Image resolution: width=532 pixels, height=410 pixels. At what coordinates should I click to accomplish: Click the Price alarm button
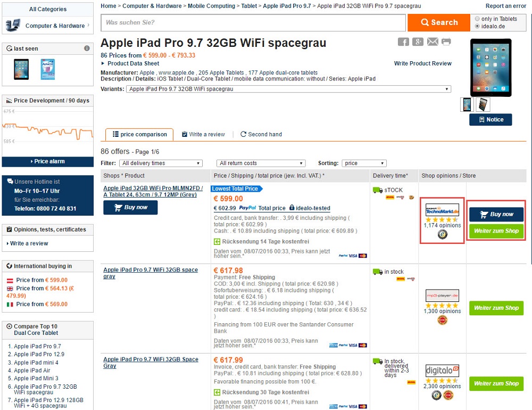click(x=48, y=161)
